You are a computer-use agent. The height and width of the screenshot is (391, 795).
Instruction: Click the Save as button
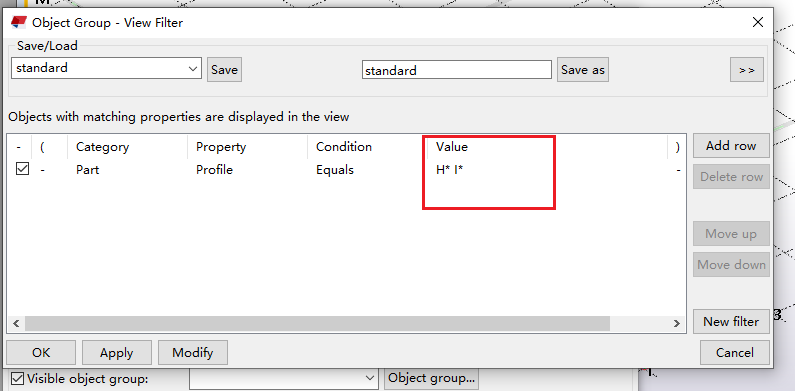[583, 69]
